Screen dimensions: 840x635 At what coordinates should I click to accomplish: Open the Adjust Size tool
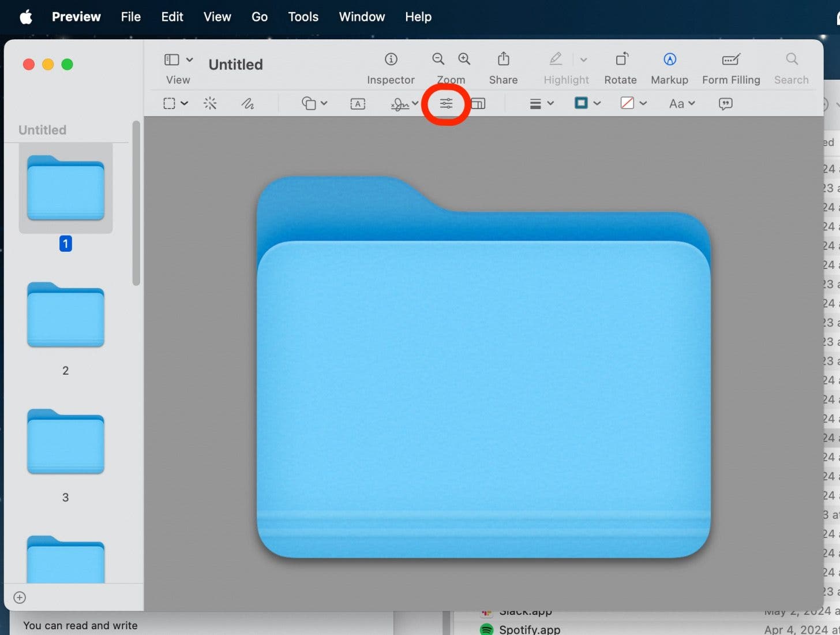tap(478, 104)
